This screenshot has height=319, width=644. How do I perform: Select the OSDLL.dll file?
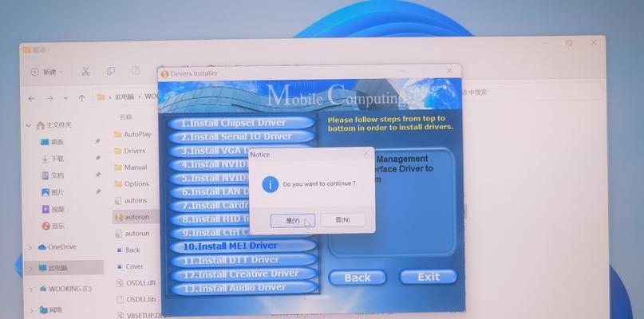point(136,283)
